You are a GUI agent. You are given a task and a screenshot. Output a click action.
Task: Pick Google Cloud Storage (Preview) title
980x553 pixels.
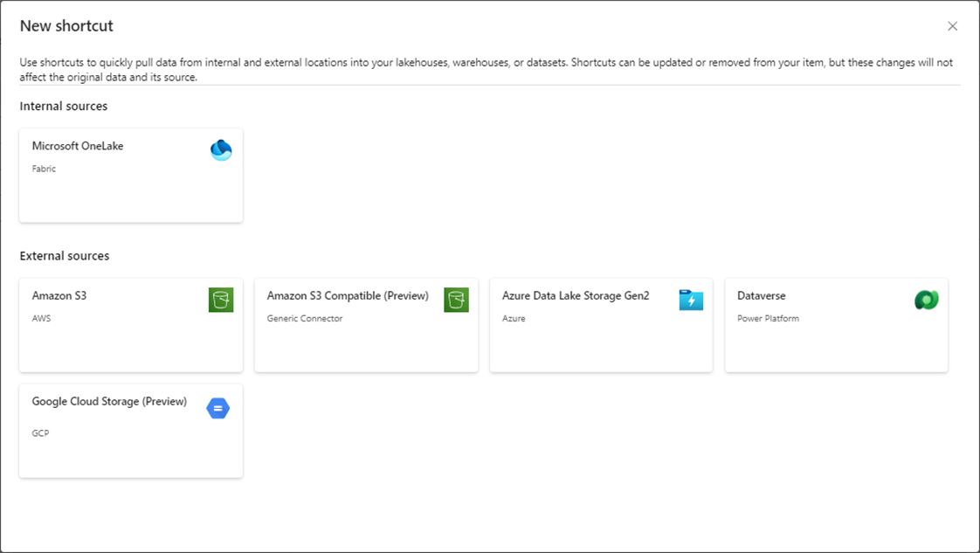(109, 401)
